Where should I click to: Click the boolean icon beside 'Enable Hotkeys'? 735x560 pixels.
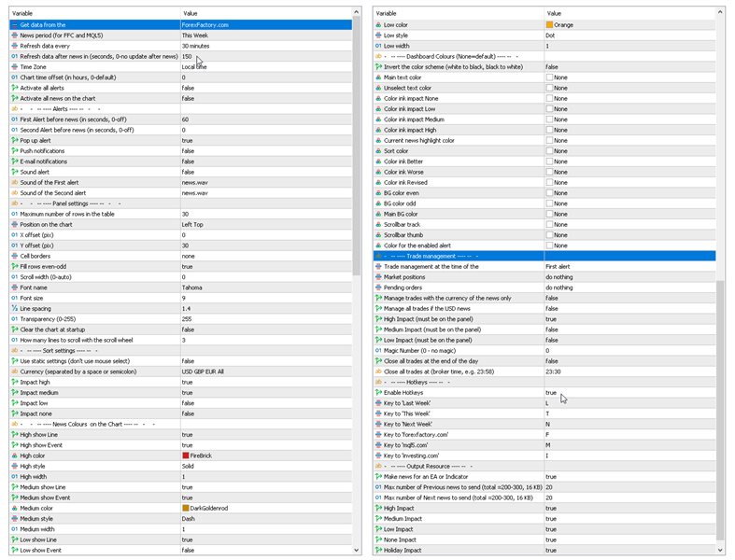379,393
